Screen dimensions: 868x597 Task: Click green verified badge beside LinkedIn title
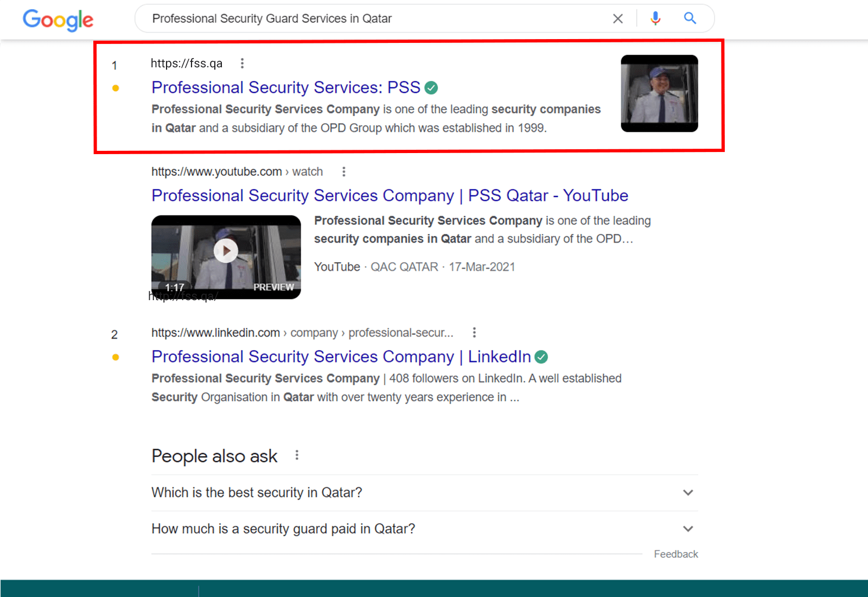point(541,357)
